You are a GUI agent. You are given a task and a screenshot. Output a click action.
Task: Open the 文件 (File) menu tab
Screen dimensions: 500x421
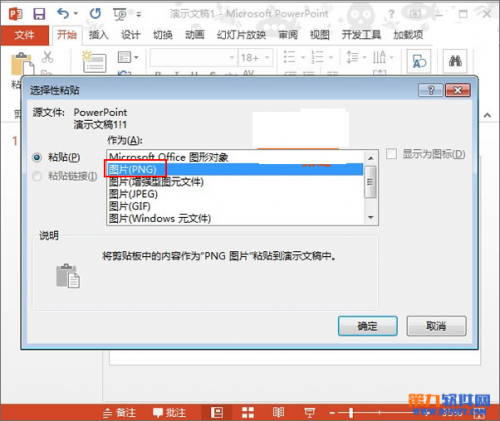click(24, 35)
